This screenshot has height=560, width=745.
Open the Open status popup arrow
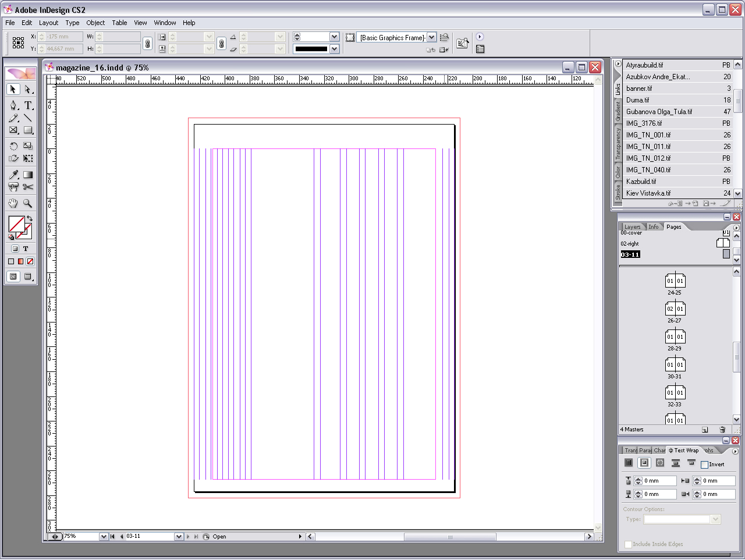(x=300, y=537)
